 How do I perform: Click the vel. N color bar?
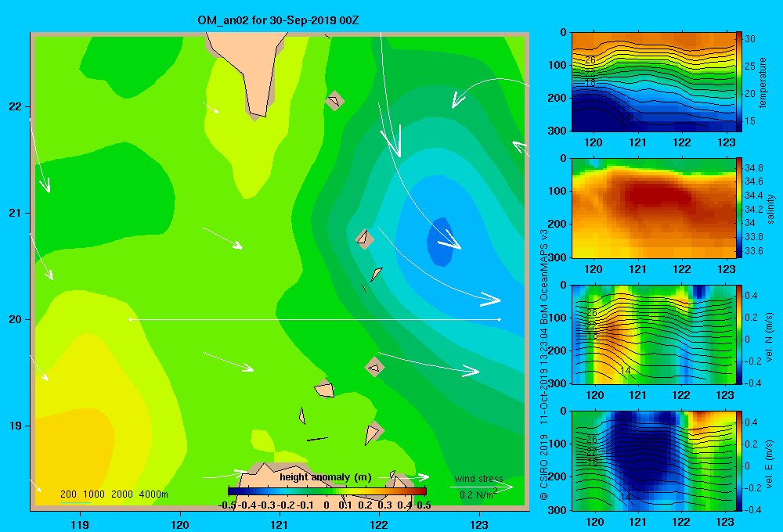click(x=739, y=334)
